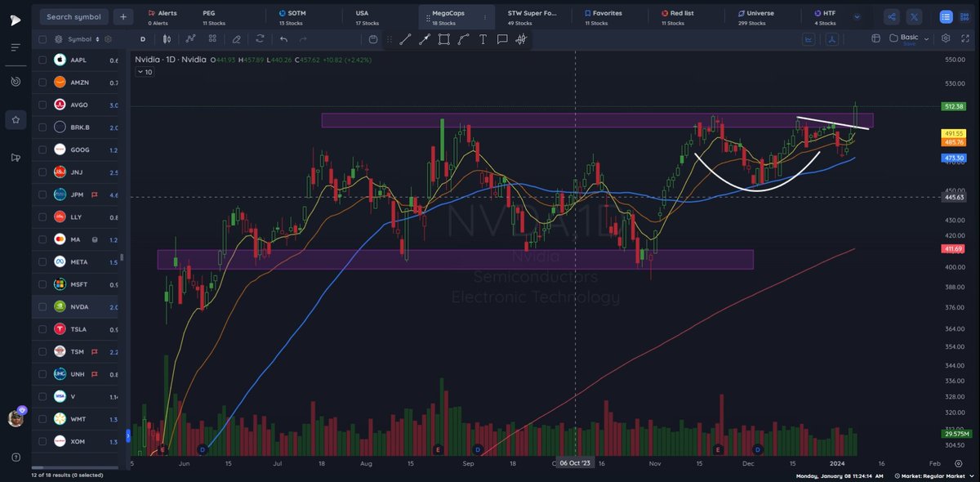
Task: Open the radar scanner icon in left sidebar
Action: (16, 82)
